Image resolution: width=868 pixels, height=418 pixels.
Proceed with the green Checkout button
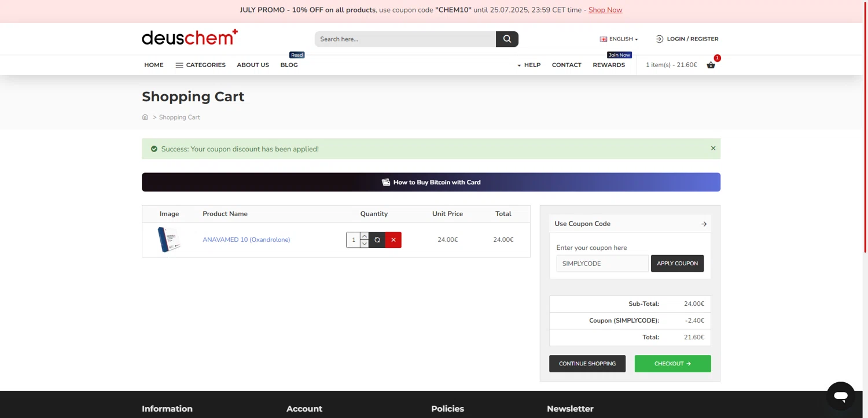pos(672,364)
